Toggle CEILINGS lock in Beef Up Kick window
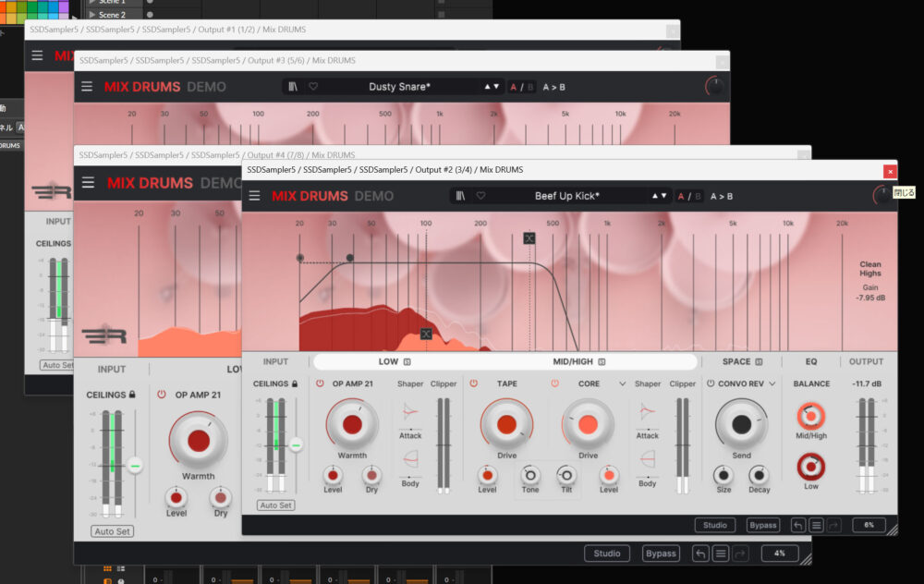Viewport: 924px width, 584px height. tap(295, 383)
